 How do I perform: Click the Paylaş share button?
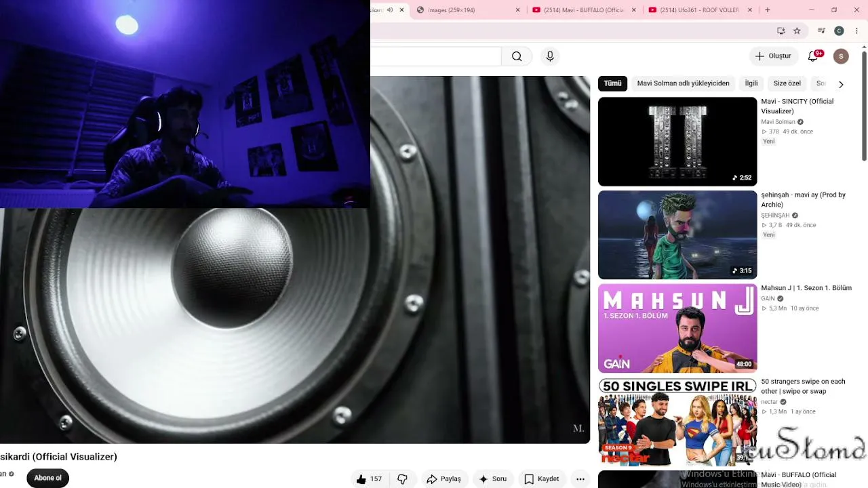tap(444, 479)
